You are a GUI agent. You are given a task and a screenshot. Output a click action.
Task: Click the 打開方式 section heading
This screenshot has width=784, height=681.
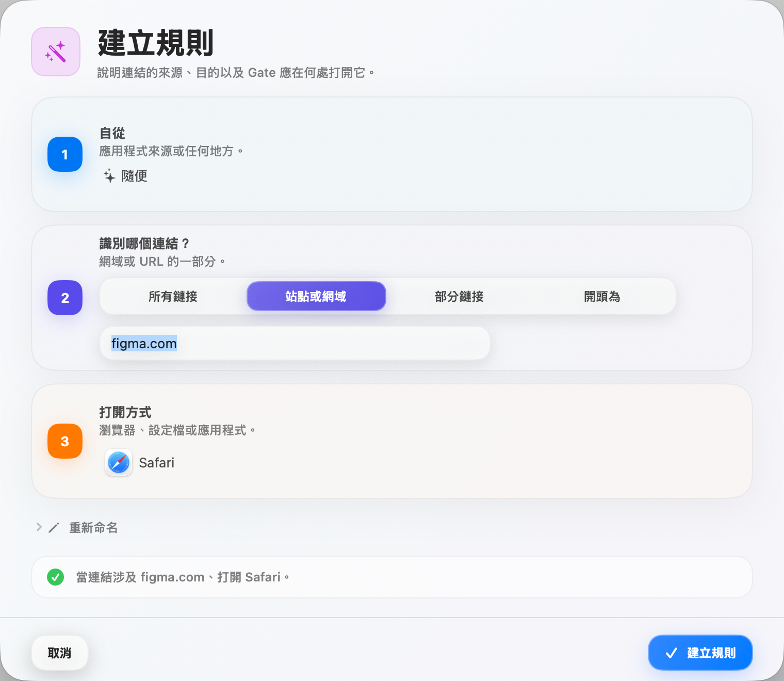pos(125,412)
